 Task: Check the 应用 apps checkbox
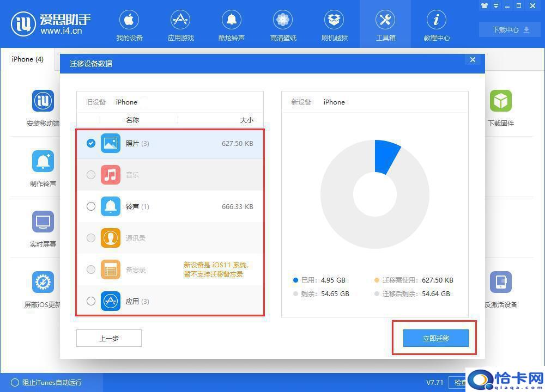pyautogui.click(x=90, y=301)
